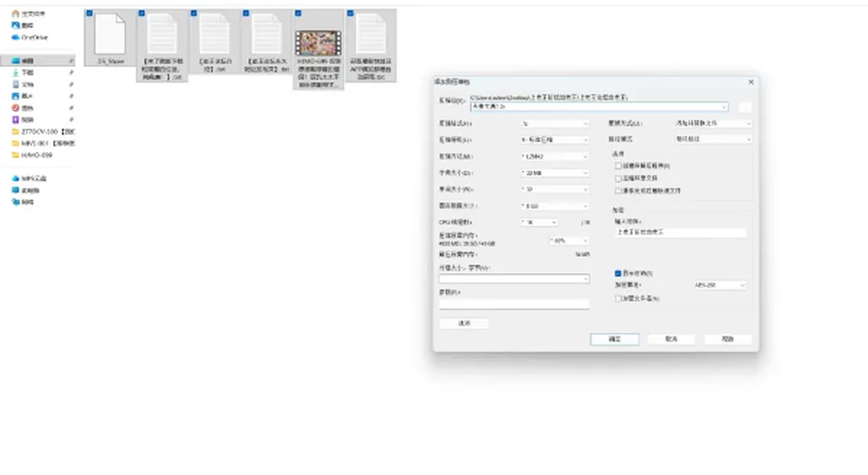Open WPS cloud drive in sidebar
Screen dimensions: 868x475
[29, 178]
